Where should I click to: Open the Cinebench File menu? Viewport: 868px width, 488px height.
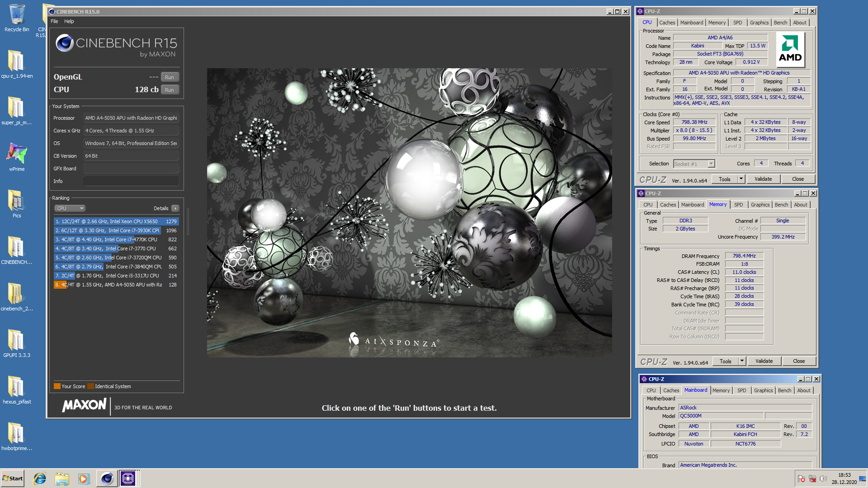pyautogui.click(x=54, y=21)
